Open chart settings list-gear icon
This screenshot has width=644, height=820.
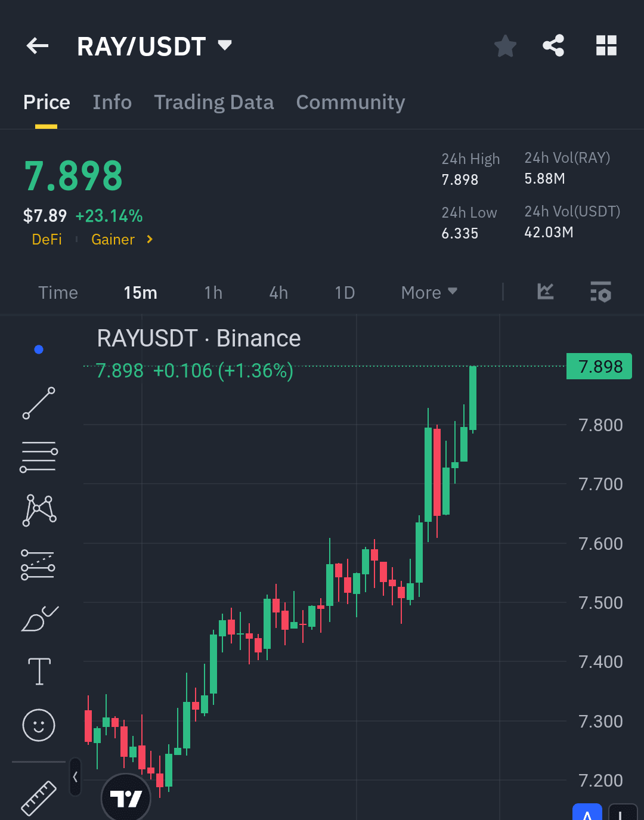coord(600,292)
